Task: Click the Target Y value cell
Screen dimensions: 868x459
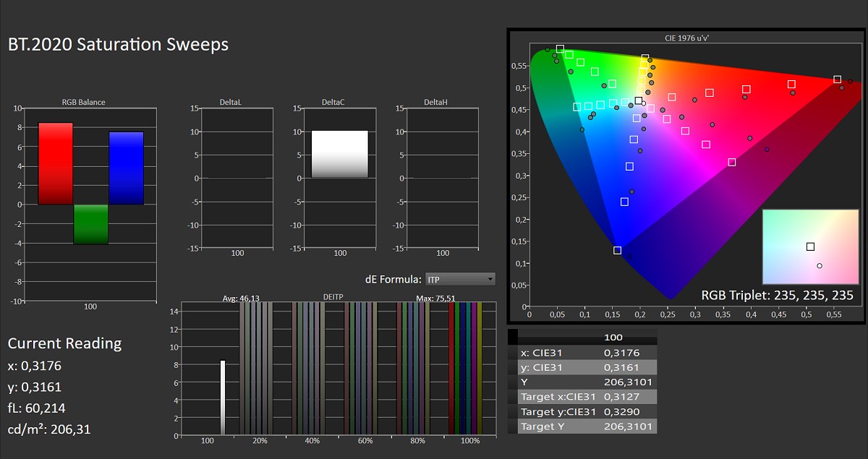Action: coord(628,426)
